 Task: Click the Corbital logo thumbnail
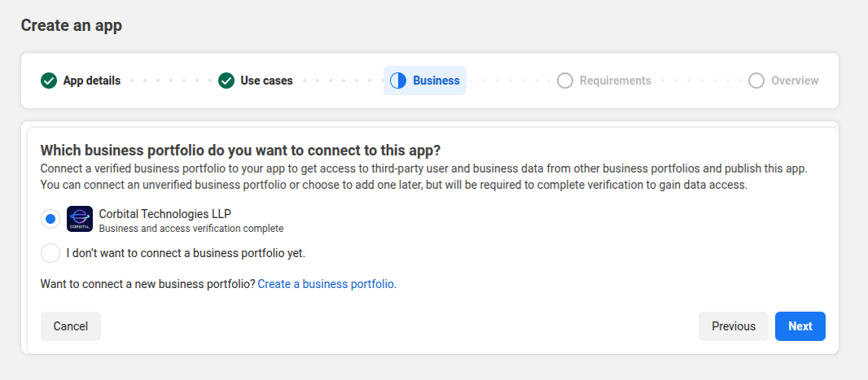coord(80,219)
